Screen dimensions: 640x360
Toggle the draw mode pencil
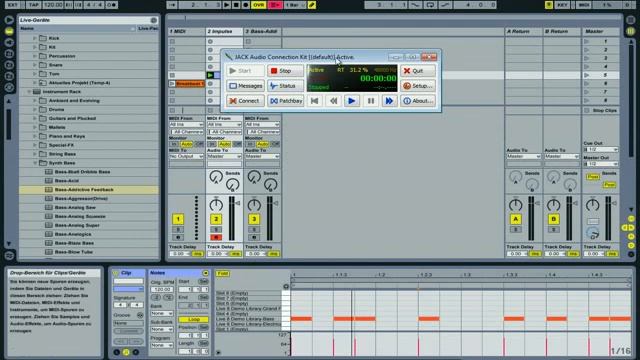coord(312,5)
